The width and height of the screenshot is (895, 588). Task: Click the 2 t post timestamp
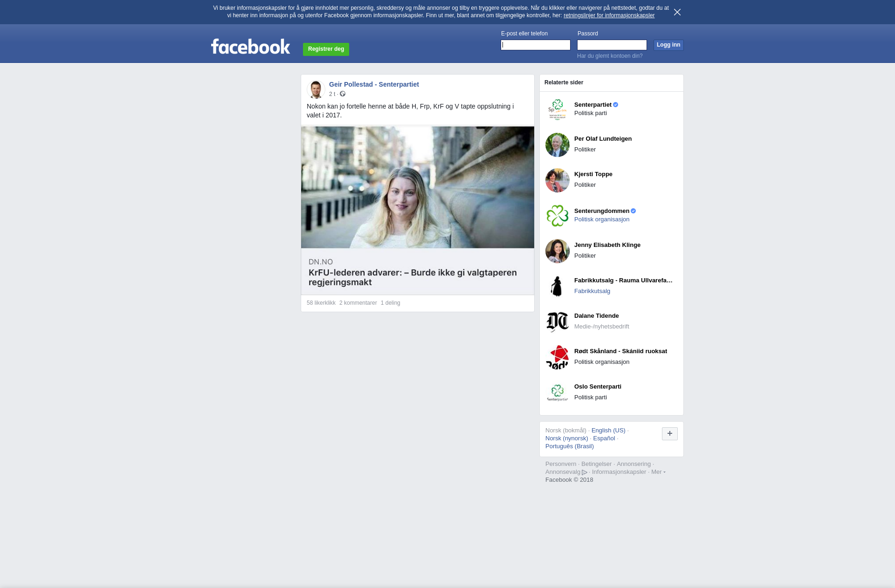pyautogui.click(x=332, y=94)
